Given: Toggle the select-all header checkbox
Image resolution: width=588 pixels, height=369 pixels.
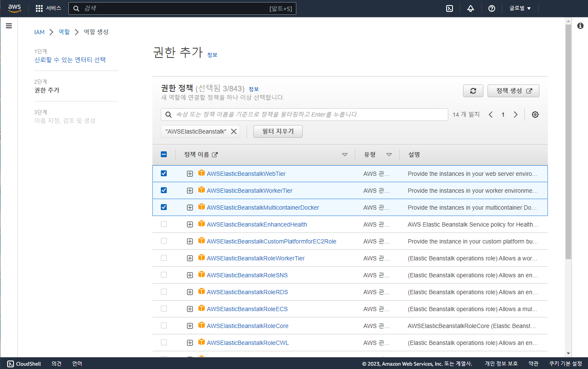Looking at the screenshot, I should point(164,154).
